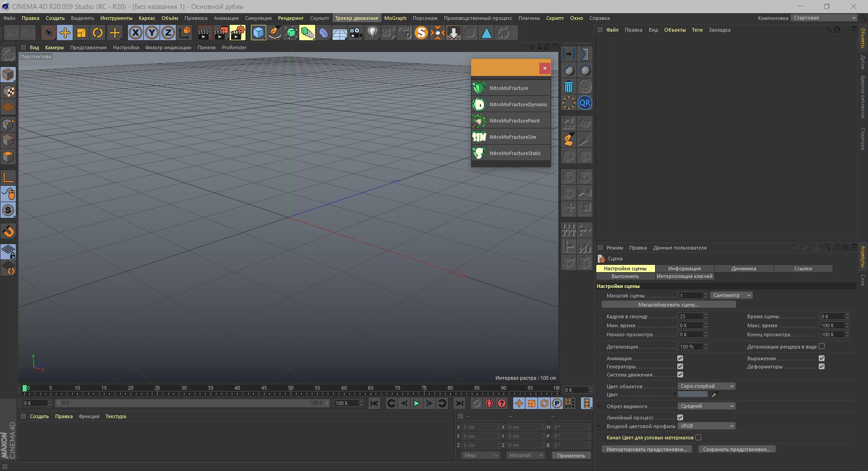Add a Camera object
The width and height of the screenshot is (868, 471).
356,33
